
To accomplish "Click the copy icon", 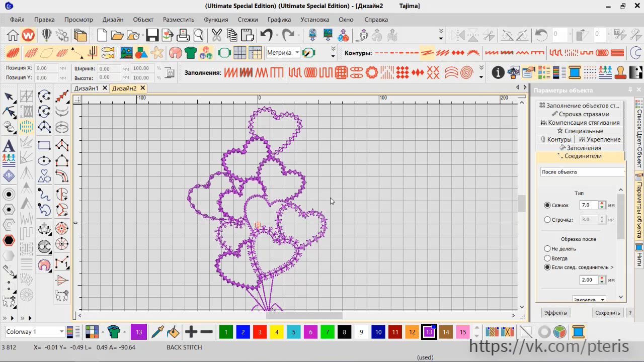I will point(232,35).
